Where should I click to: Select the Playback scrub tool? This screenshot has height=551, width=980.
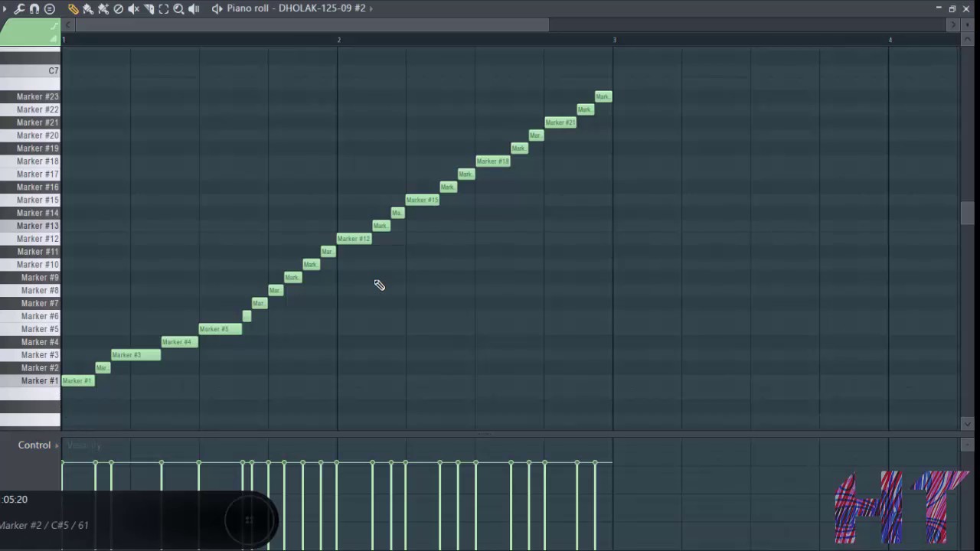[x=194, y=8]
